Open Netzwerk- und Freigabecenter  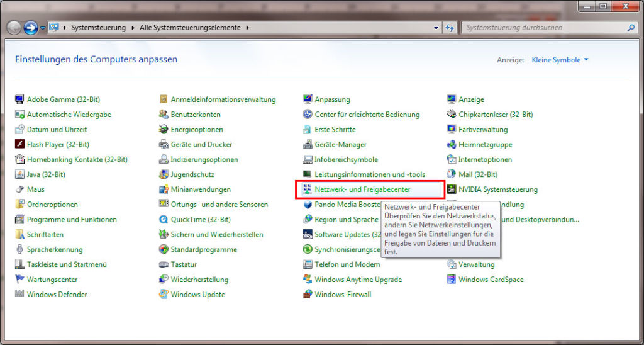pos(363,189)
